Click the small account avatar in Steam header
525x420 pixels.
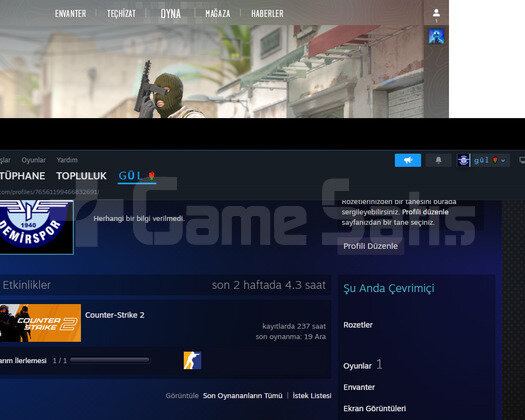(463, 160)
